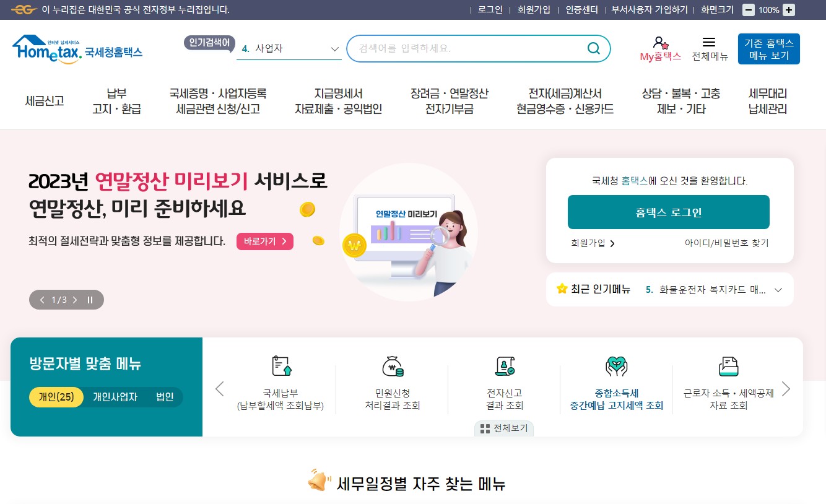This screenshot has width=826, height=504.
Task: Open the 전체메뉴 hamburger icon
Action: tap(710, 42)
